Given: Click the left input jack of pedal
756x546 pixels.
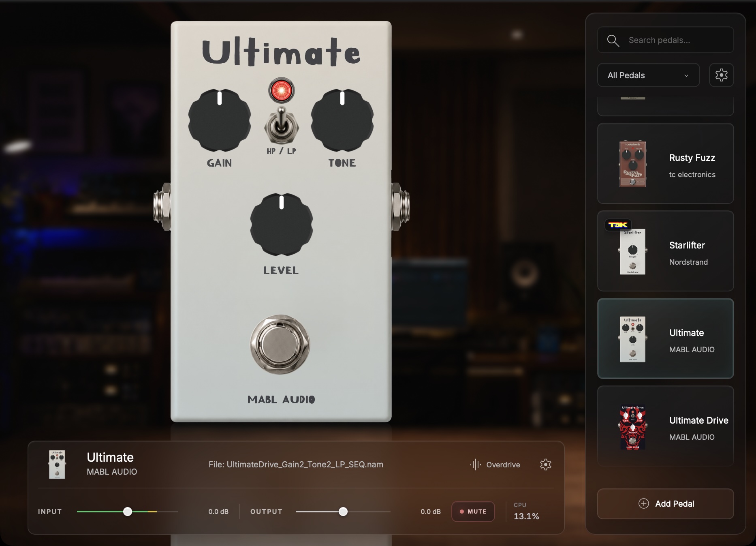Looking at the screenshot, I should click(162, 207).
